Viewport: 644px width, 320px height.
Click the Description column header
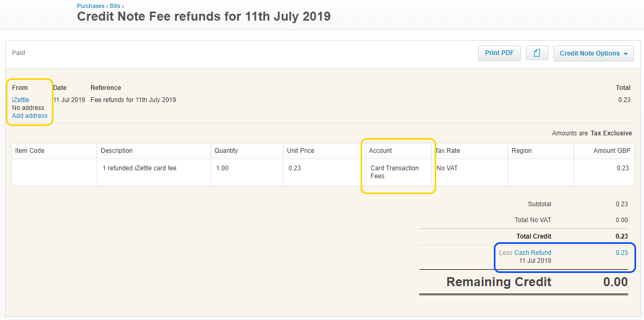tap(117, 151)
